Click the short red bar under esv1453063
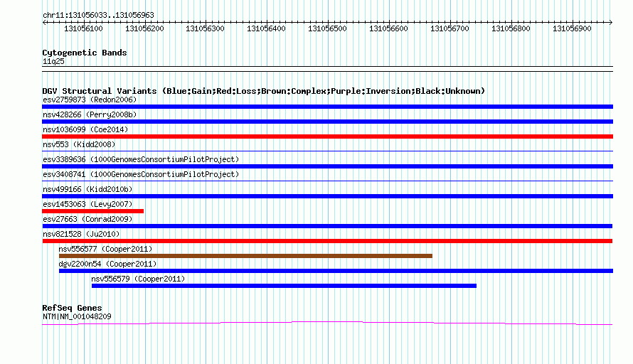The image size is (633, 364). click(93, 211)
